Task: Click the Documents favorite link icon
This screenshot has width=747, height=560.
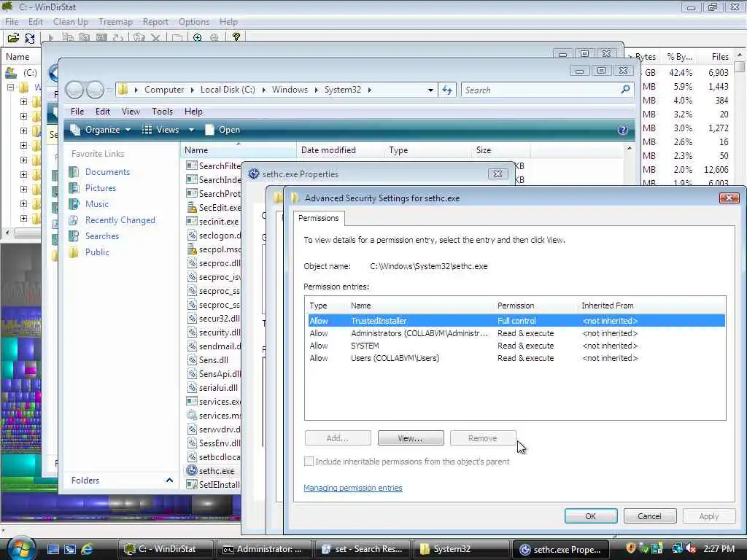Action: [x=74, y=172]
